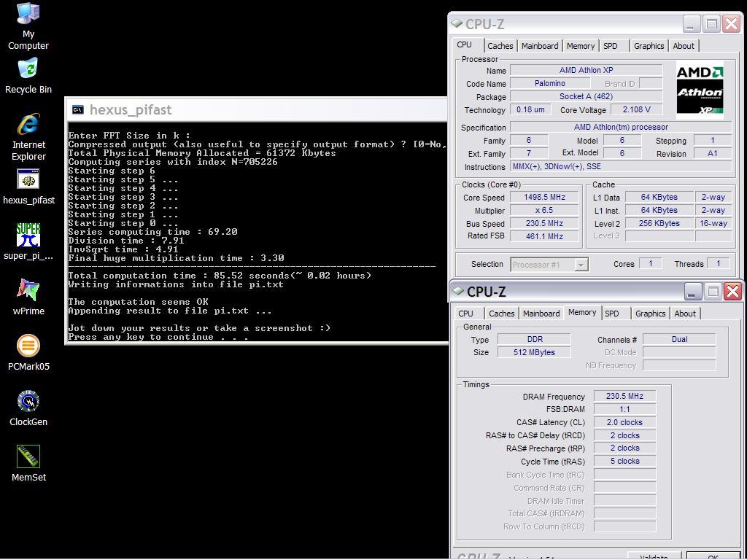Select the MemSet desktop icon
The width and height of the screenshot is (747, 560).
click(28, 463)
